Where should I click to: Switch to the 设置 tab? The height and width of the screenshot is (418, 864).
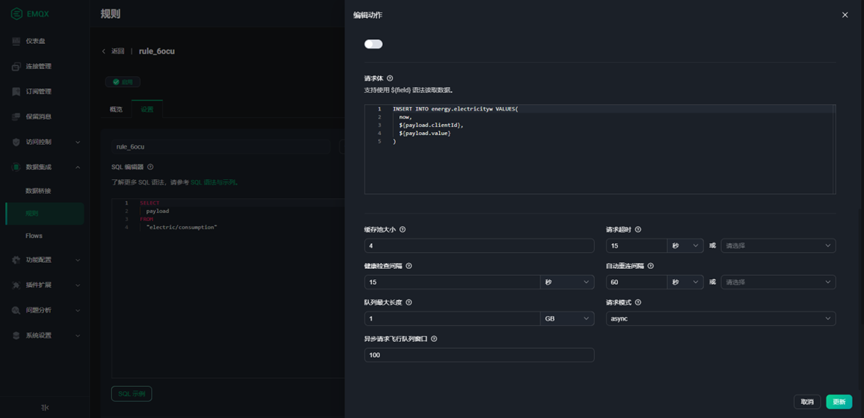click(x=147, y=109)
